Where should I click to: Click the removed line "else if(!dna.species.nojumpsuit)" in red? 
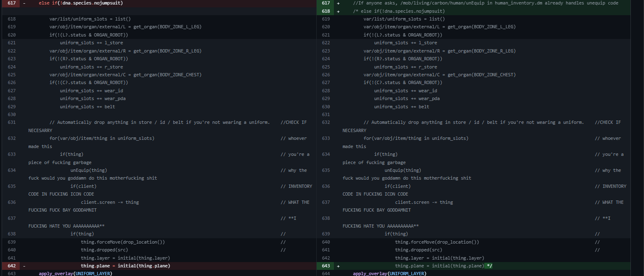click(x=81, y=3)
